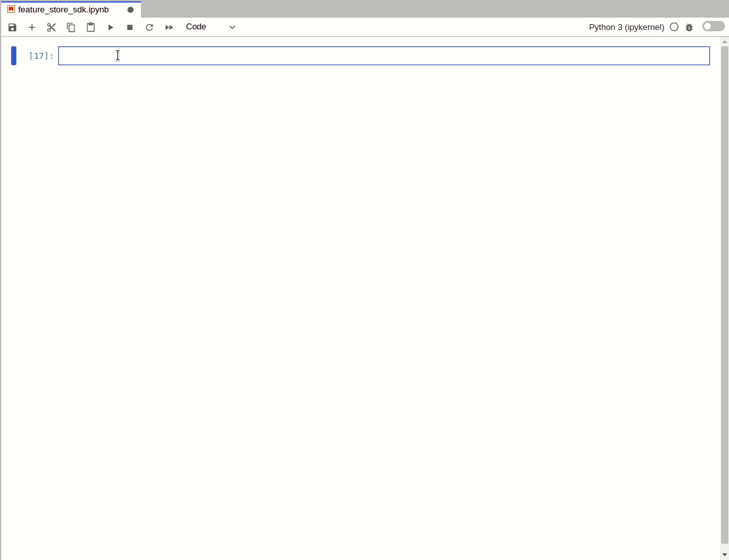Image resolution: width=729 pixels, height=560 pixels.
Task: Click the kernel status circle indicator
Action: [x=674, y=27]
